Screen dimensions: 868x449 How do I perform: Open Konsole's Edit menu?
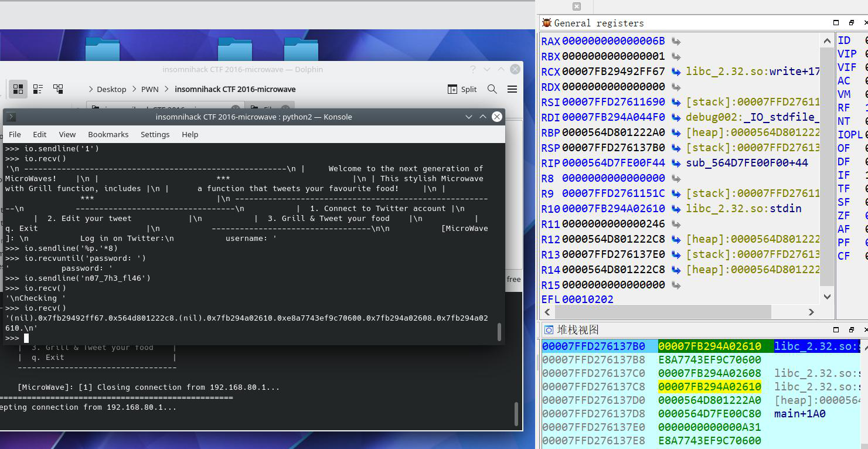tap(40, 134)
